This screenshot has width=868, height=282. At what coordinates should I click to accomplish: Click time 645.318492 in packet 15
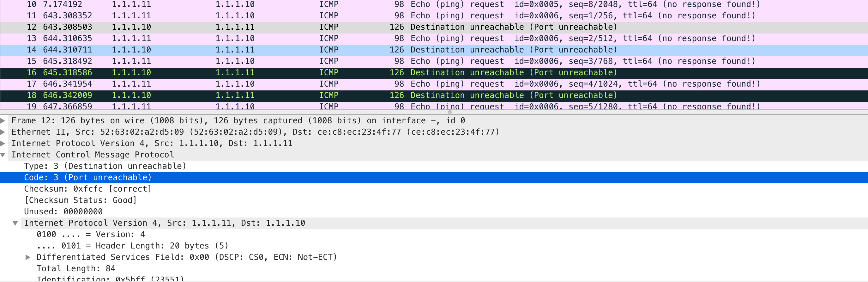[67, 61]
